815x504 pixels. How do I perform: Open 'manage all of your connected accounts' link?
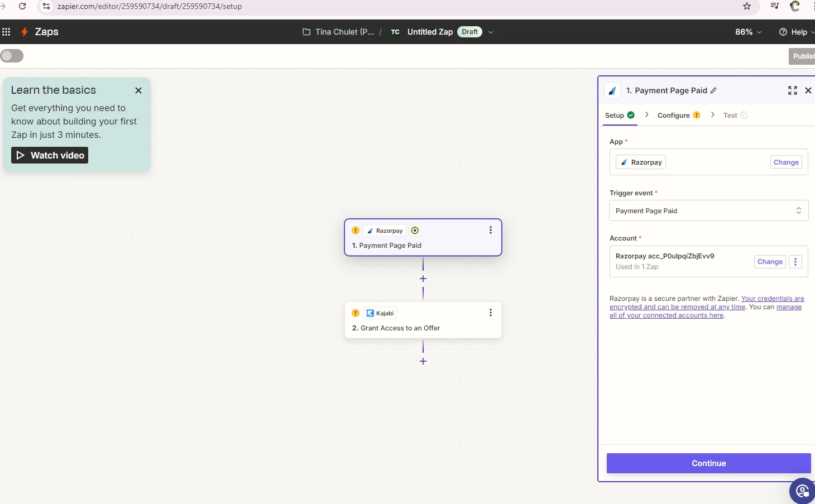[706, 311]
